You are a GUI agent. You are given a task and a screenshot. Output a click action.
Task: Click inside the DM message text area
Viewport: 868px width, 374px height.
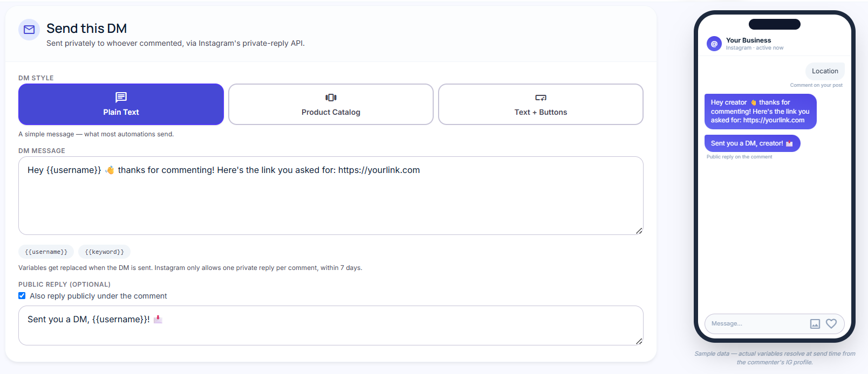pos(331,196)
